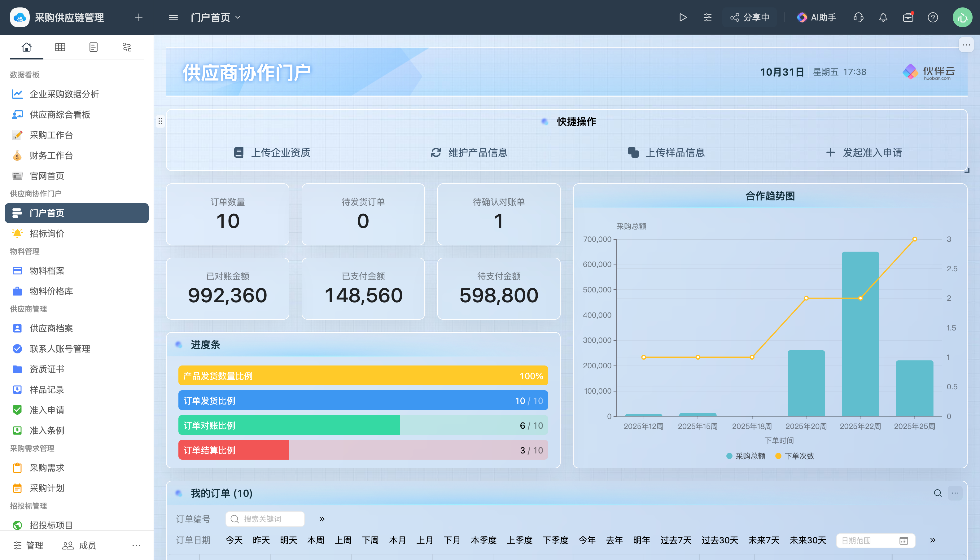Click the plus icon beside app title
The width and height of the screenshot is (980, 560).
click(139, 17)
